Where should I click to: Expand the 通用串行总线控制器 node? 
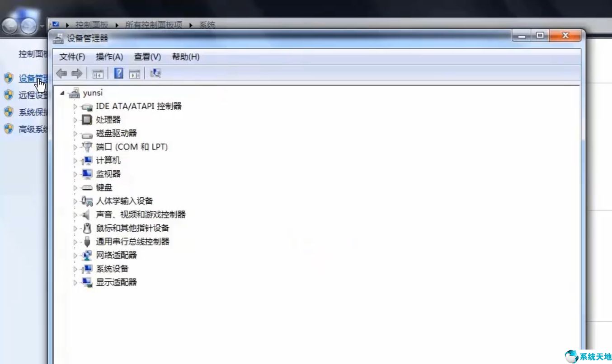75,242
